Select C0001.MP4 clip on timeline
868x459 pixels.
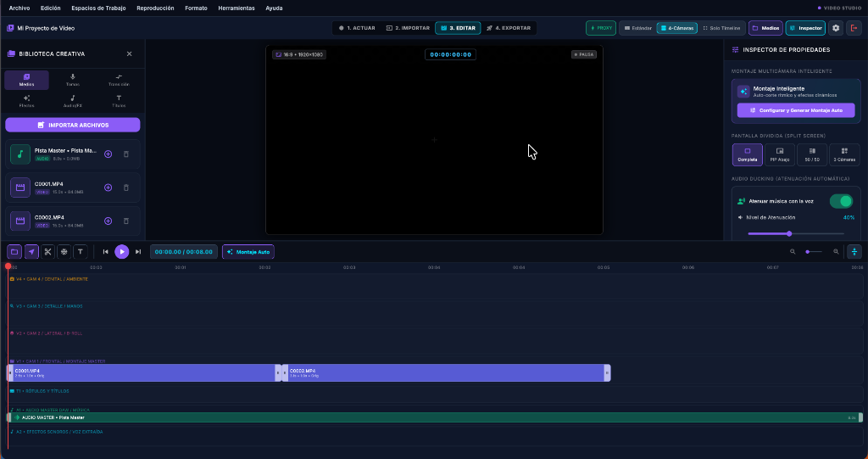tap(144, 372)
